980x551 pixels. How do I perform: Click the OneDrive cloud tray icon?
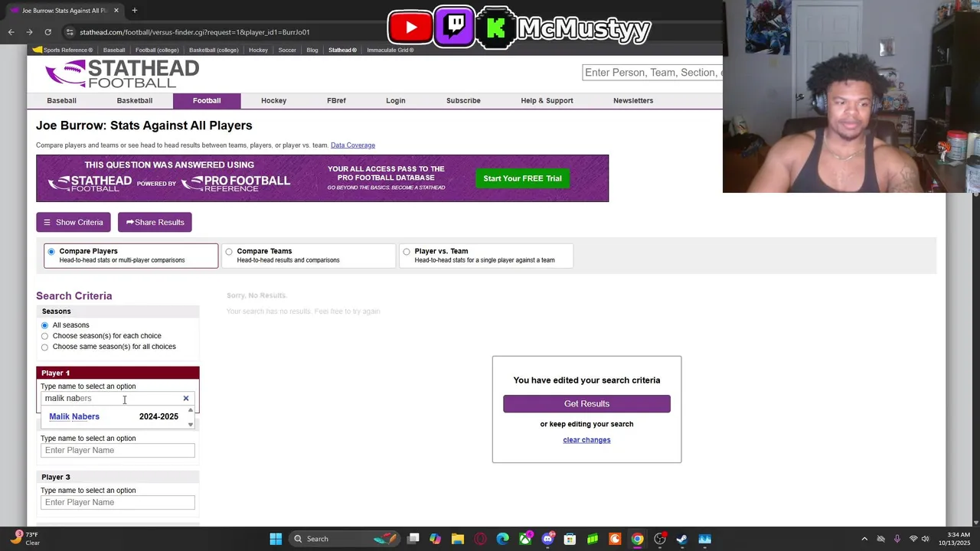click(880, 539)
